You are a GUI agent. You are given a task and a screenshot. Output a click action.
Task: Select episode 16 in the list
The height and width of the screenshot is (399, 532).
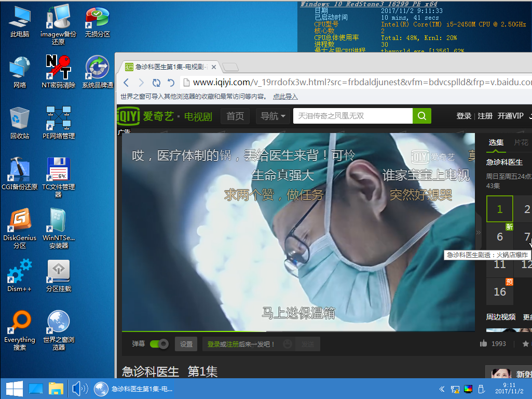tap(500, 291)
